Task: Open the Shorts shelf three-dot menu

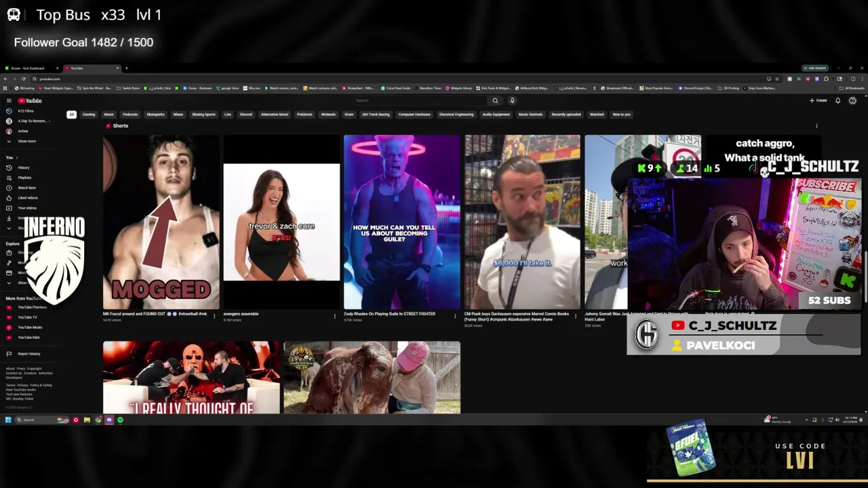Action: (816, 126)
